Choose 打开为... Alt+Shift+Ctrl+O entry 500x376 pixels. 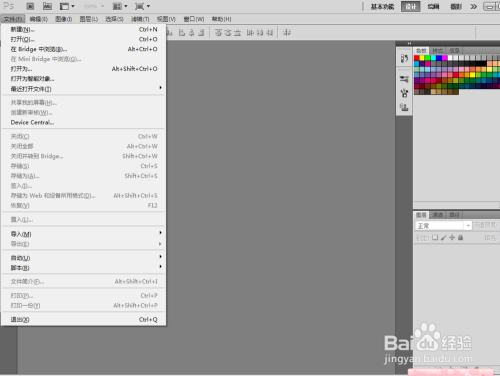click(x=83, y=69)
